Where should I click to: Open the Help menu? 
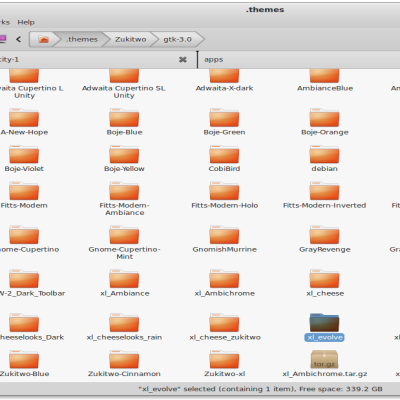pyautogui.click(x=26, y=22)
